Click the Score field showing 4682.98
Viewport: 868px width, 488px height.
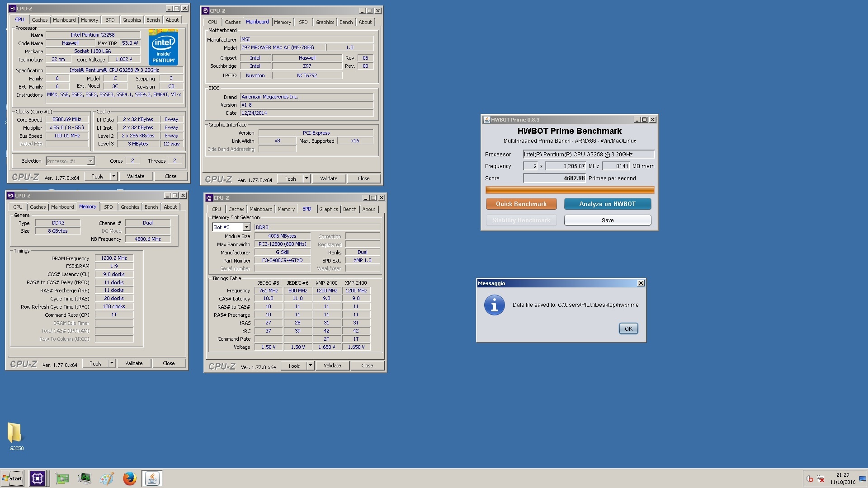point(554,178)
